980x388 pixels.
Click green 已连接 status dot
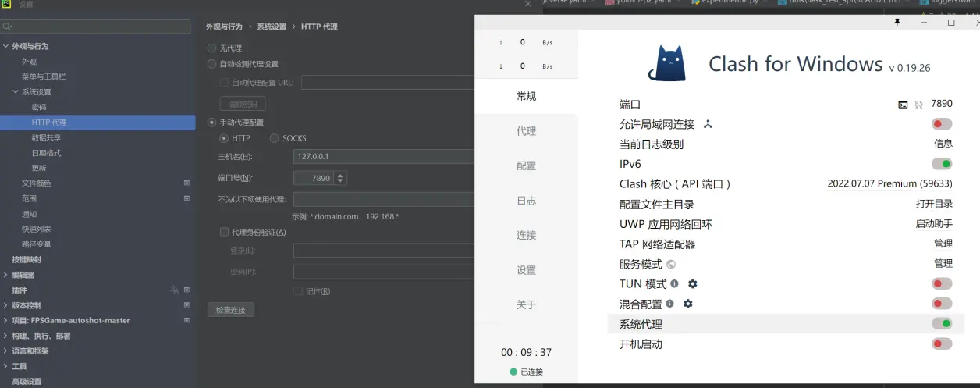point(513,372)
